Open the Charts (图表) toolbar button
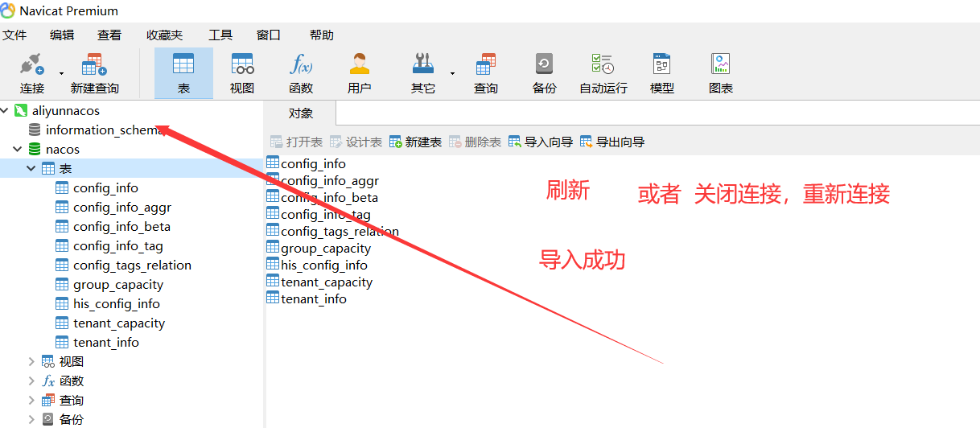This screenshot has width=980, height=428. [721, 73]
